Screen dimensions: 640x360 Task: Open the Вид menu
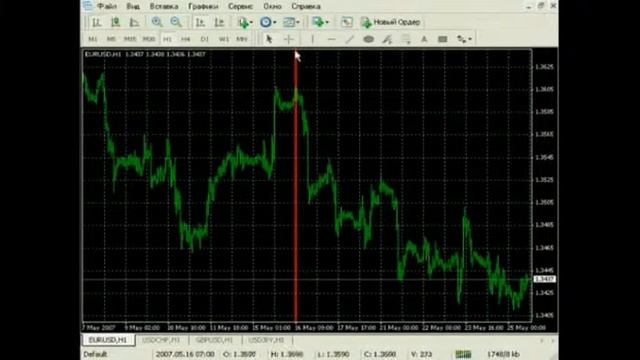point(133,7)
